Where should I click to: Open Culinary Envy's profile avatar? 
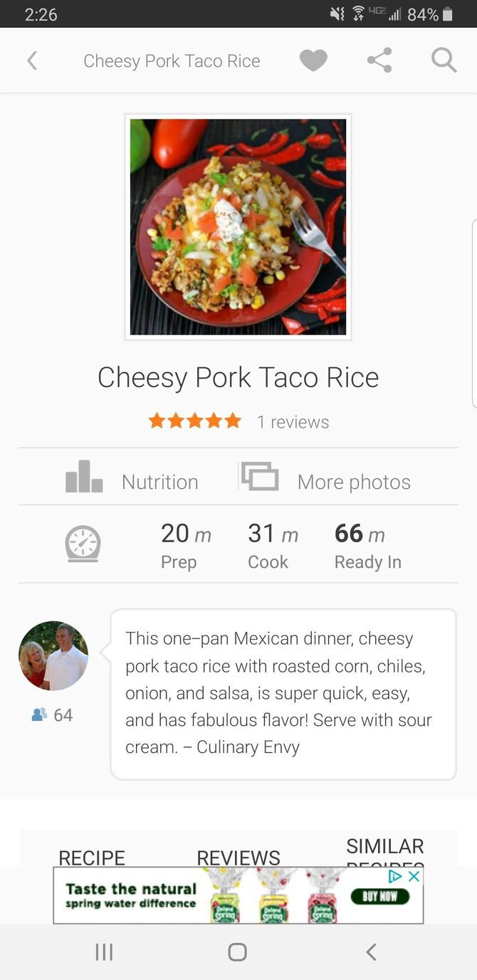click(x=53, y=655)
